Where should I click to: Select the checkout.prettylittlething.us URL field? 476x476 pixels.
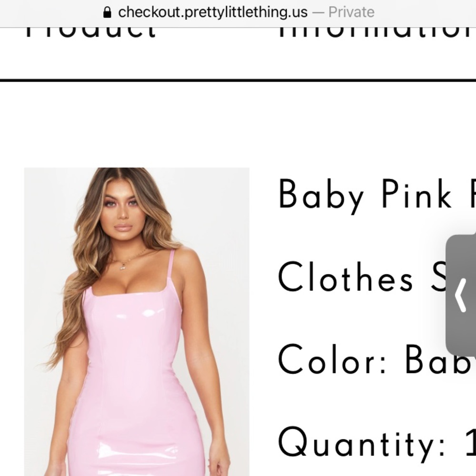click(x=212, y=12)
